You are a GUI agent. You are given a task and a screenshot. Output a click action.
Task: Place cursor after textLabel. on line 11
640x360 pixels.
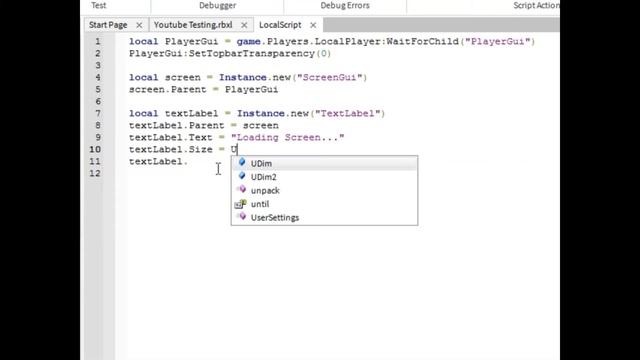(189, 162)
